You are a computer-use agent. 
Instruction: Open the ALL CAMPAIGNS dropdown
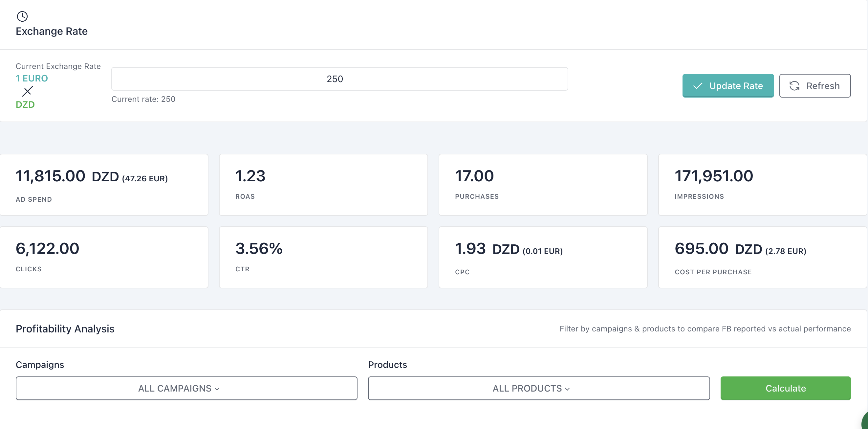(x=186, y=388)
